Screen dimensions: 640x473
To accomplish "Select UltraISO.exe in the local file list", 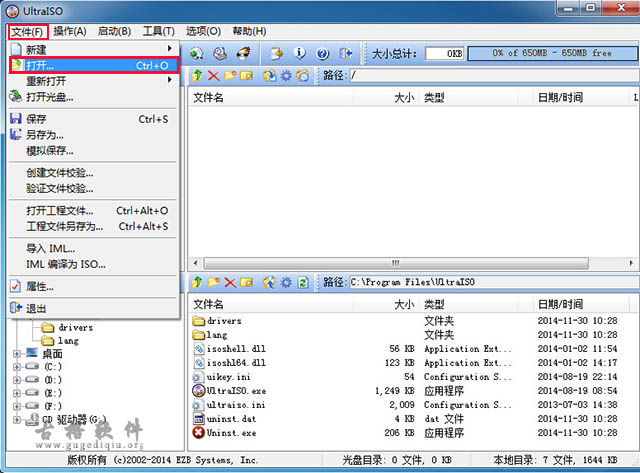I will (236, 390).
